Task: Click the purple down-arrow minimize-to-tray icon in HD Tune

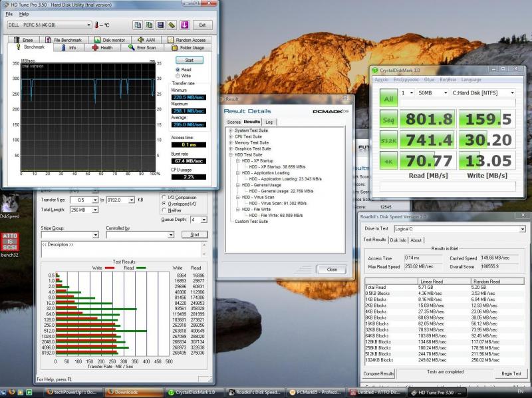Action: 185,25
